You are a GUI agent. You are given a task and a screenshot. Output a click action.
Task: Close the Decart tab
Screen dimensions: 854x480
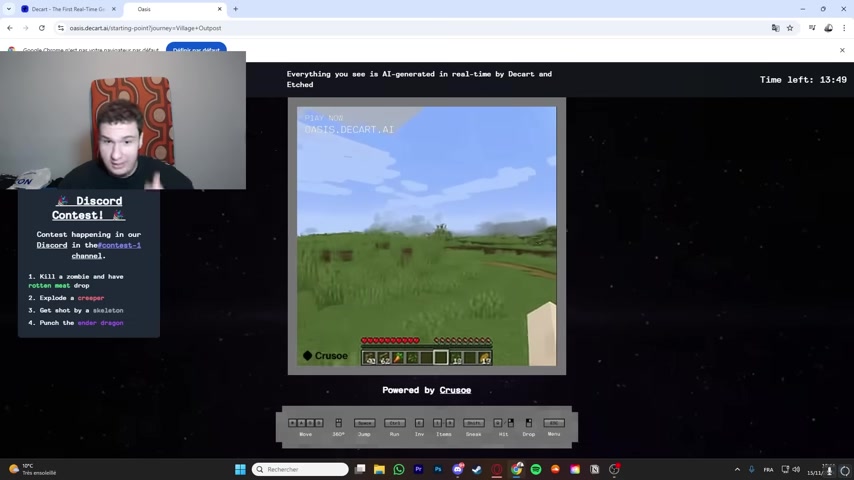click(x=113, y=9)
